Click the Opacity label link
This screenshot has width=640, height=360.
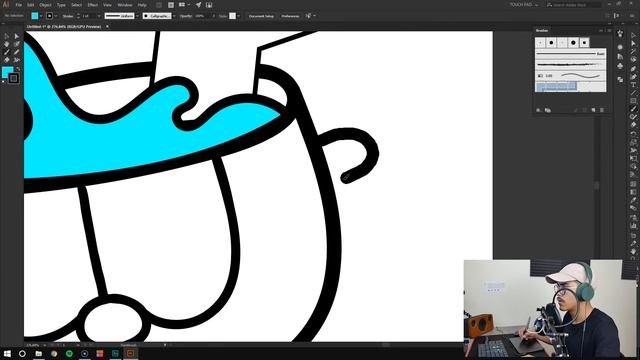[186, 16]
